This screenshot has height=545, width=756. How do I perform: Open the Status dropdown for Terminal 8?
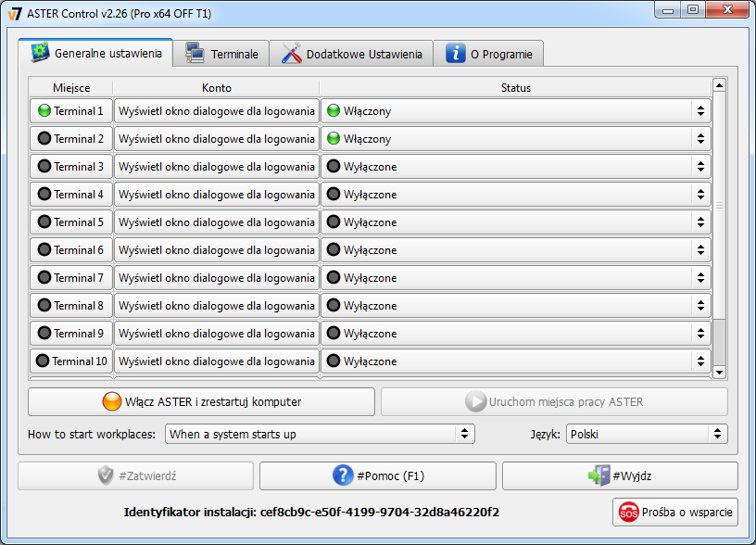click(x=516, y=306)
